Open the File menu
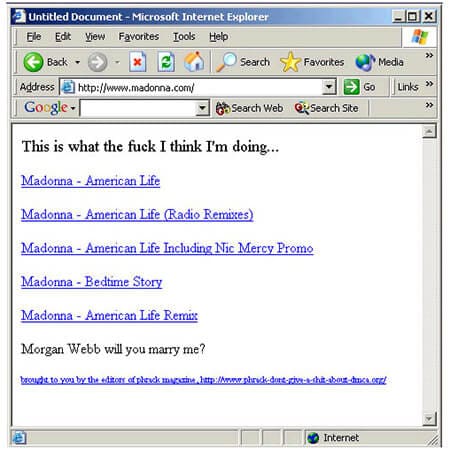Screen dimensions: 450x450 coord(34,37)
